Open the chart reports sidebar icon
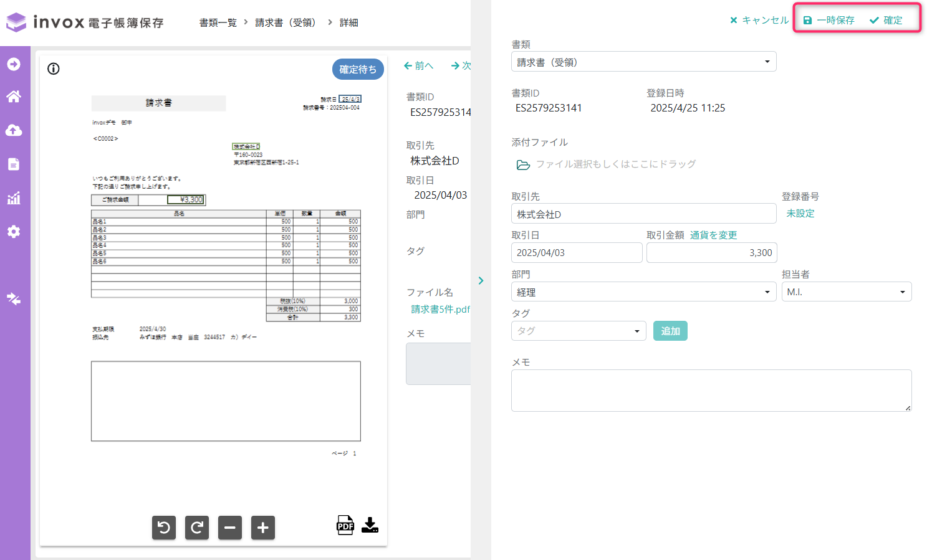 click(x=14, y=198)
